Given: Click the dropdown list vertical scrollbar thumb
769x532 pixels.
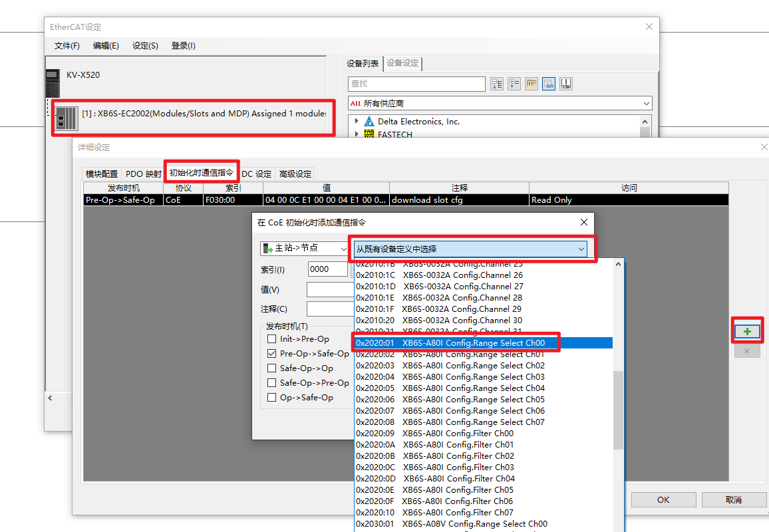Looking at the screenshot, I should tap(619, 409).
